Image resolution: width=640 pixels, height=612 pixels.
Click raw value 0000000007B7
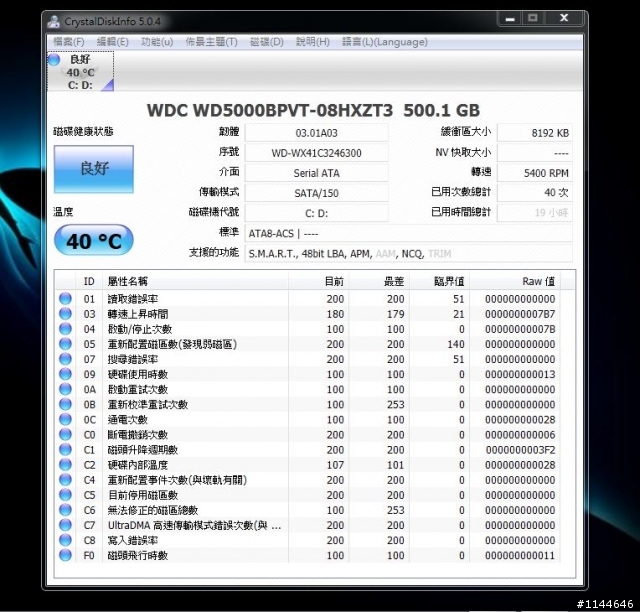coord(520,314)
